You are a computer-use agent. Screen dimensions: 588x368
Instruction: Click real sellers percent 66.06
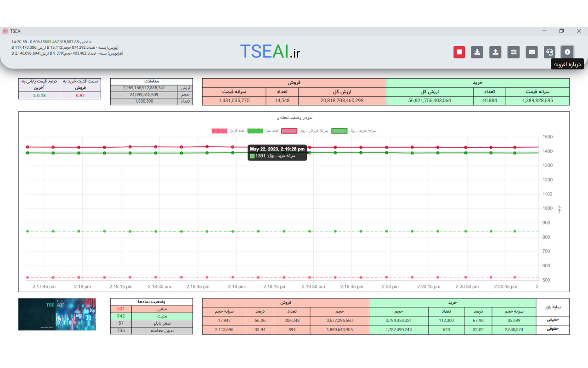click(x=260, y=321)
